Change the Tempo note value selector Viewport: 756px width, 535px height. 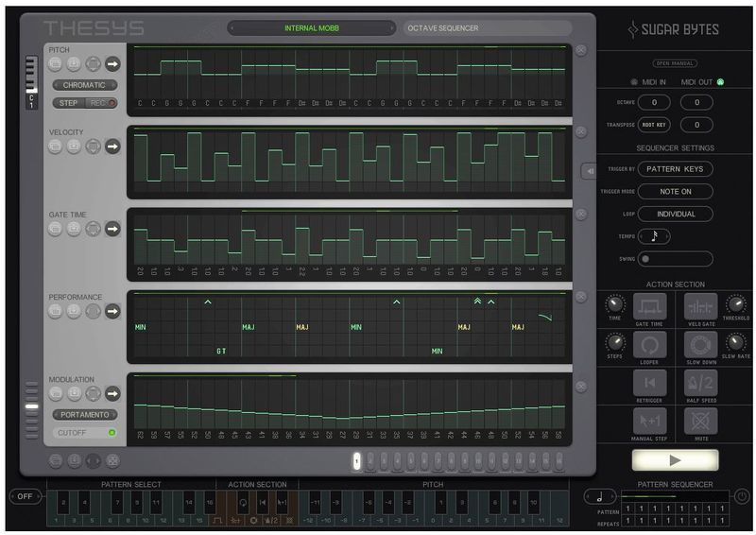tap(654, 236)
